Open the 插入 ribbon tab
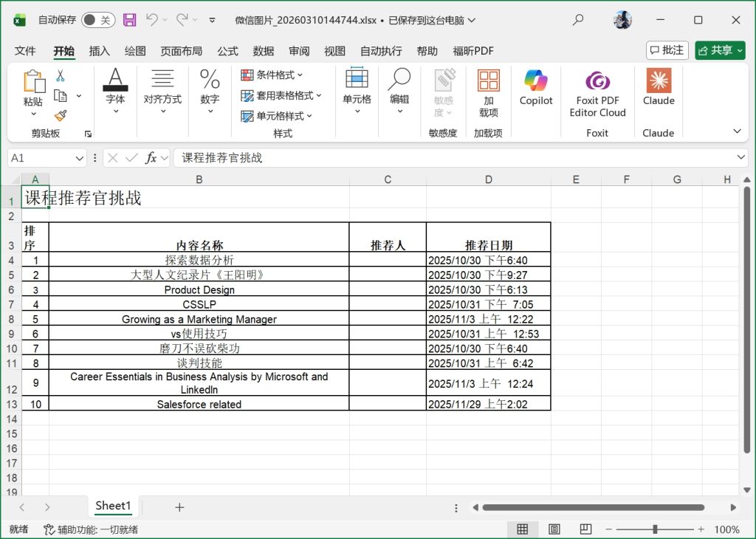This screenshot has width=756, height=539. [99, 51]
